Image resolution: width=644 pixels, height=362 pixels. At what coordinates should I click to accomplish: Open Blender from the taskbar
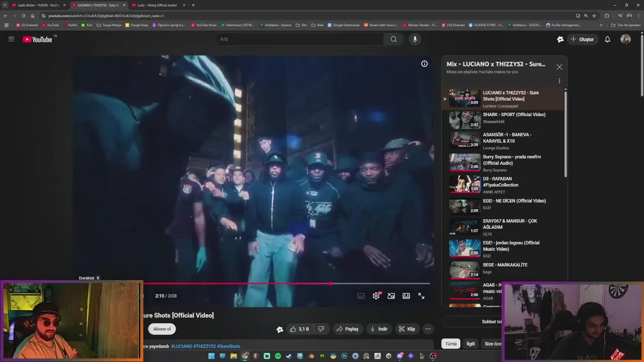pos(310,356)
